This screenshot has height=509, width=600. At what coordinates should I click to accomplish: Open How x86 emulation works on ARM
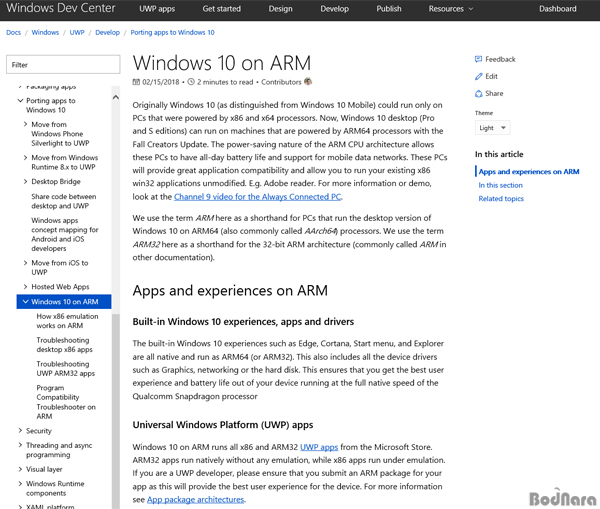(x=67, y=321)
